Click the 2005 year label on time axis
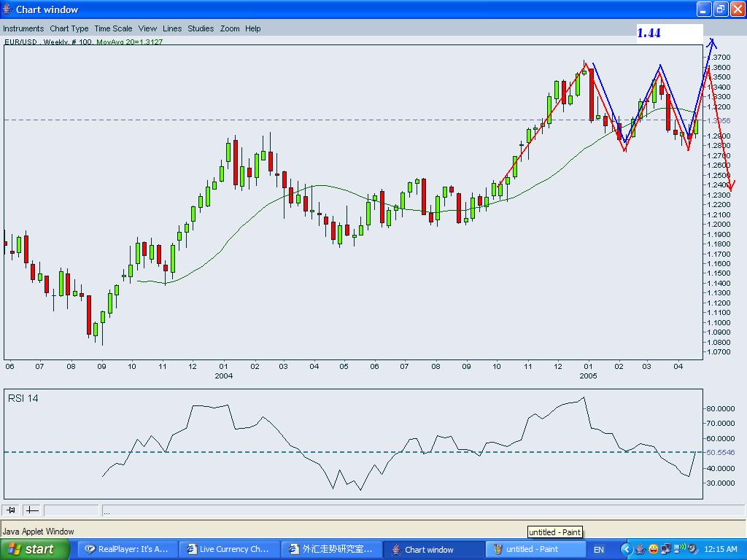The image size is (747, 560). coord(589,376)
